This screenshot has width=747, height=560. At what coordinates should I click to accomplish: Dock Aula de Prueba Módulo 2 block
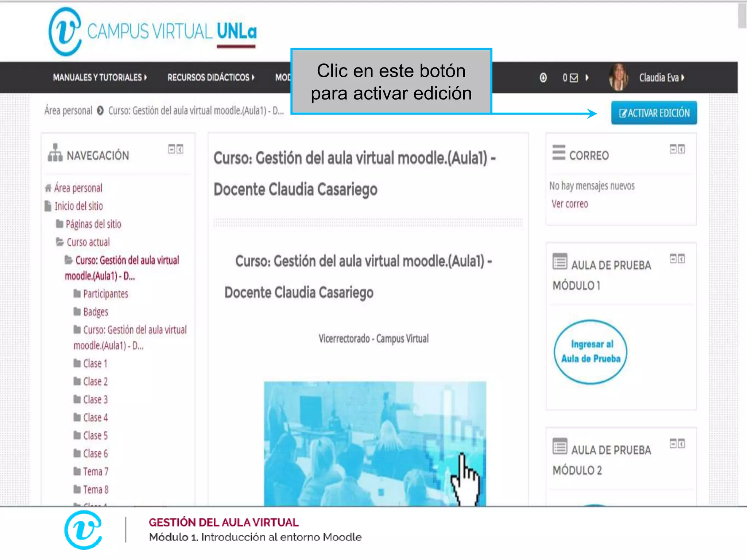pos(681,443)
